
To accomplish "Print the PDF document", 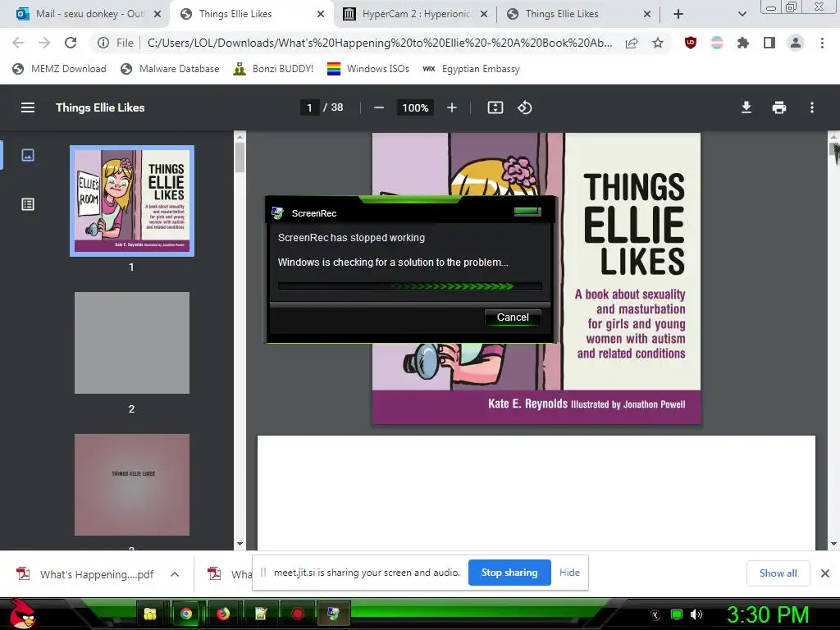I will [779, 107].
